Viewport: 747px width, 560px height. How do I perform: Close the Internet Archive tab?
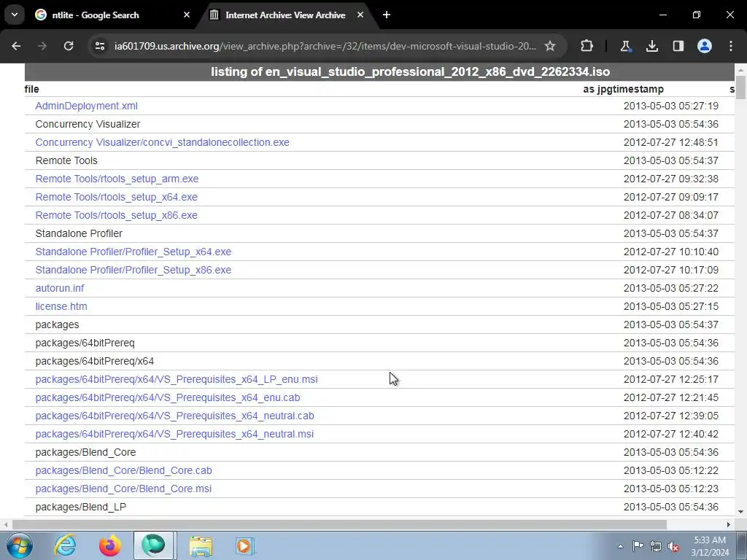360,15
